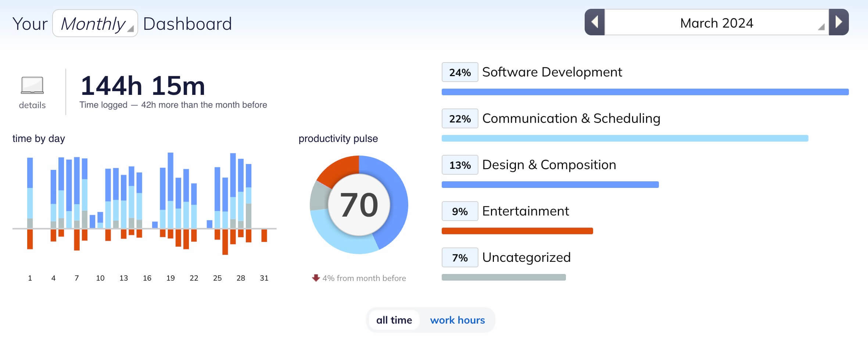
Task: Open Communication & Scheduling category
Action: coord(571,118)
